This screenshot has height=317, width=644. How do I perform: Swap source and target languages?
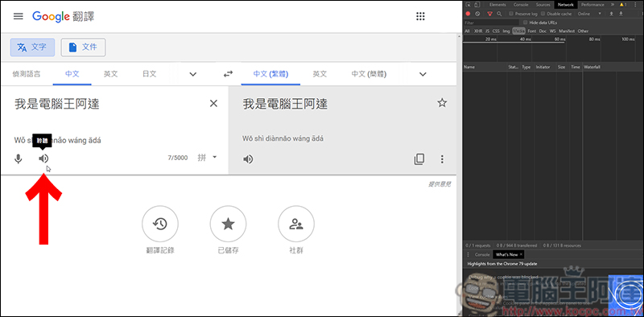tap(228, 74)
